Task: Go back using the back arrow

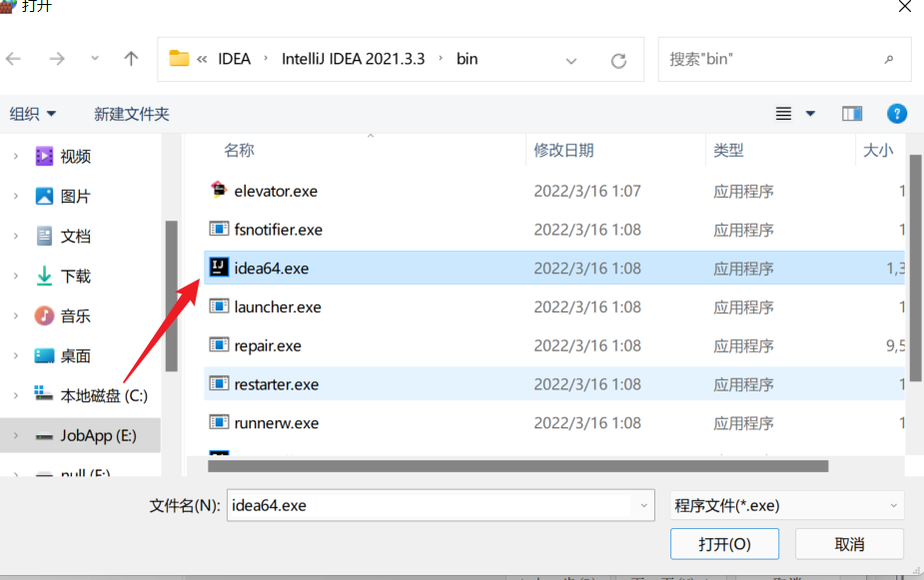Action: click(x=14, y=58)
